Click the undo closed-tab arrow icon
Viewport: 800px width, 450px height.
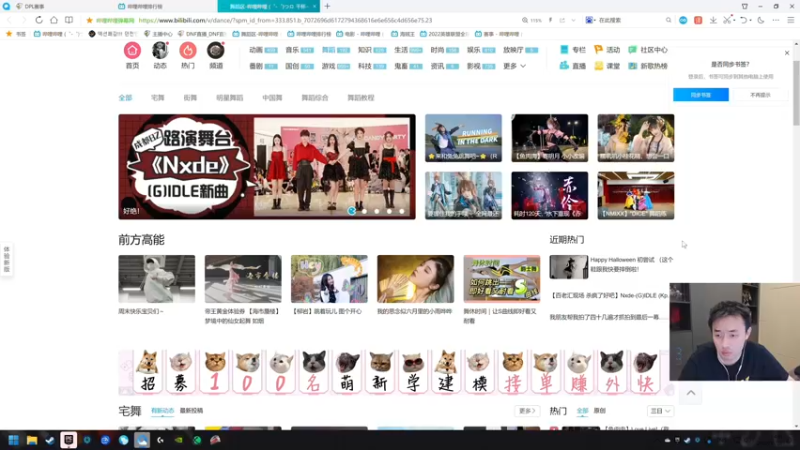[744, 20]
